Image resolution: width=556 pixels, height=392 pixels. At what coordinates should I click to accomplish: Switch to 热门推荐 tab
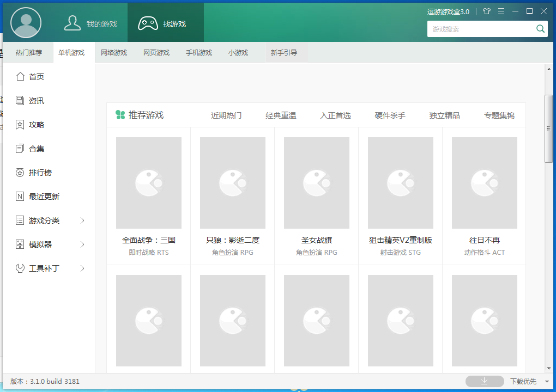(x=29, y=53)
